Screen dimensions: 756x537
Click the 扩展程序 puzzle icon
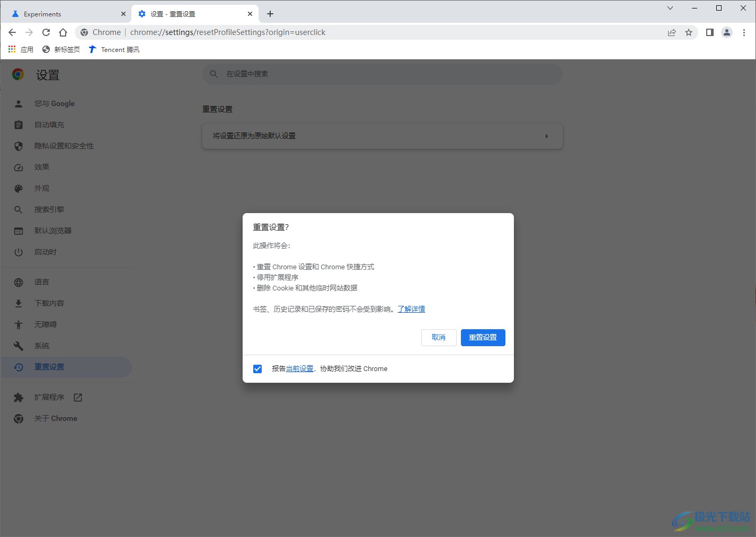point(19,397)
